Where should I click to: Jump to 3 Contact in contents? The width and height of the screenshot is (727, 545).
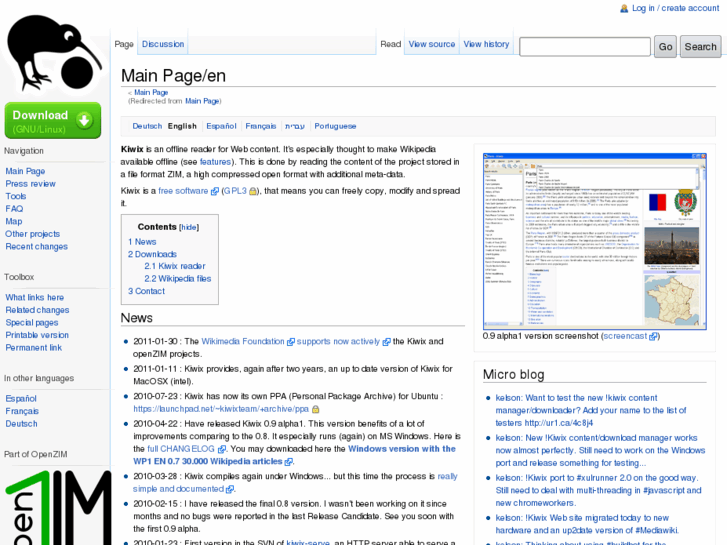[x=146, y=291]
